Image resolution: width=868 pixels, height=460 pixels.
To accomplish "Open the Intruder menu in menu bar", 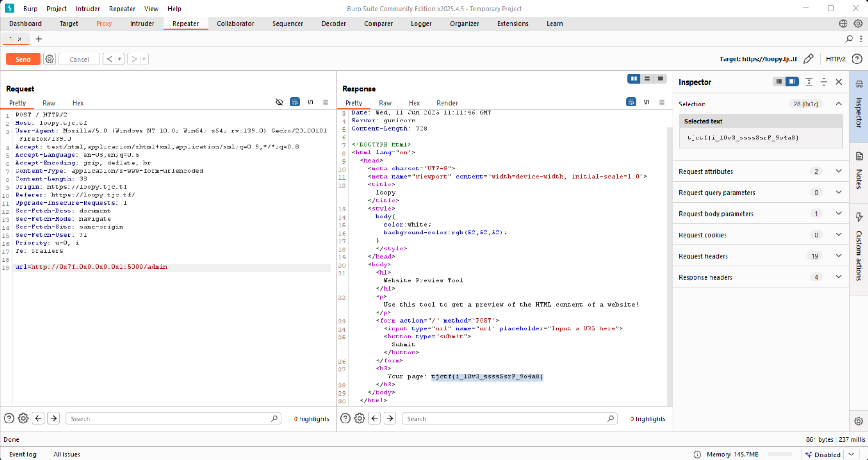I will (x=88, y=9).
